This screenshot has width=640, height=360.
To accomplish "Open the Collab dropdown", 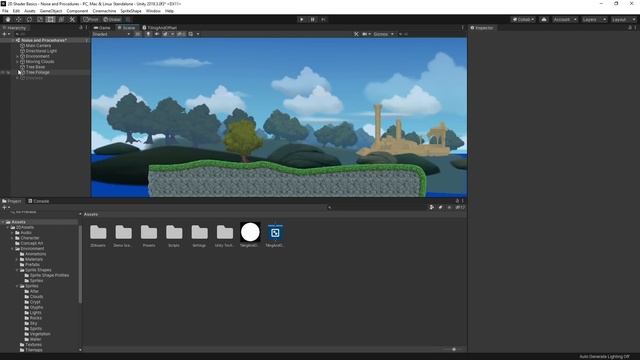I will click(x=523, y=20).
